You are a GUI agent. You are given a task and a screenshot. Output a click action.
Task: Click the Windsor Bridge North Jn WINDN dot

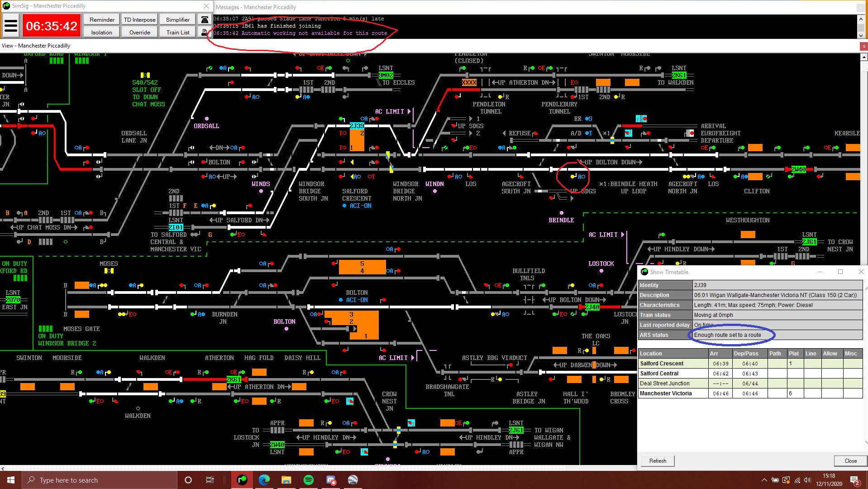point(435,191)
